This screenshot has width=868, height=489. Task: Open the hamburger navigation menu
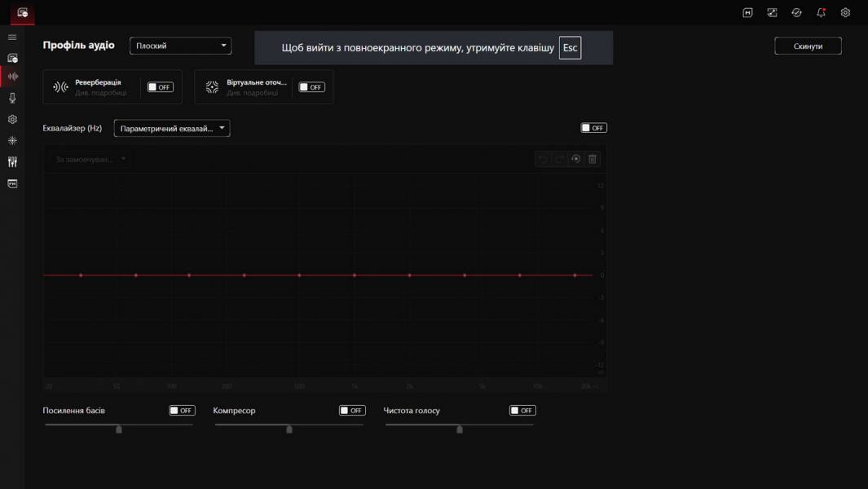click(x=12, y=37)
